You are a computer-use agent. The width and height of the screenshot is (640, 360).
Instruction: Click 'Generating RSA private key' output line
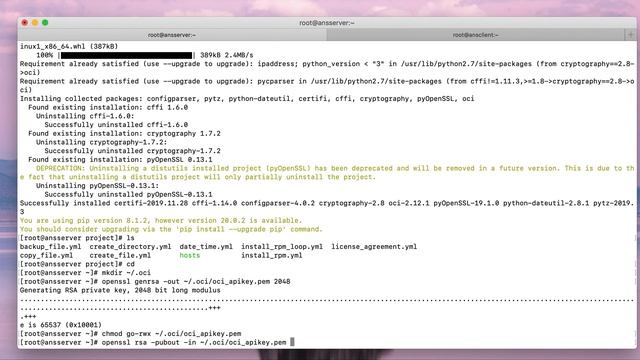120,290
